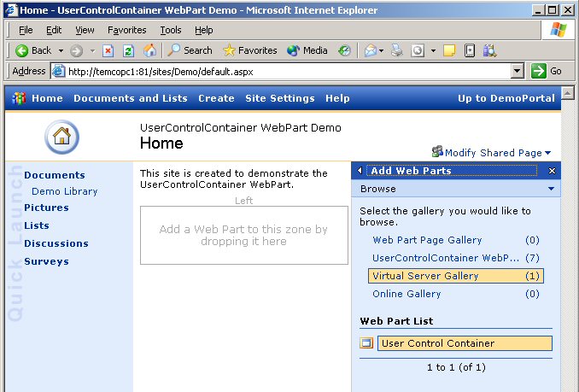The width and height of the screenshot is (579, 392).
Task: Open Surveys in Quick Launch
Action: tap(46, 261)
